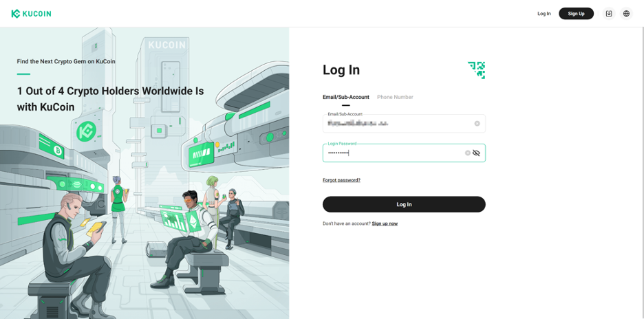Screen dimensions: 644x319
Task: Open the Forgot password link
Action: point(341,180)
